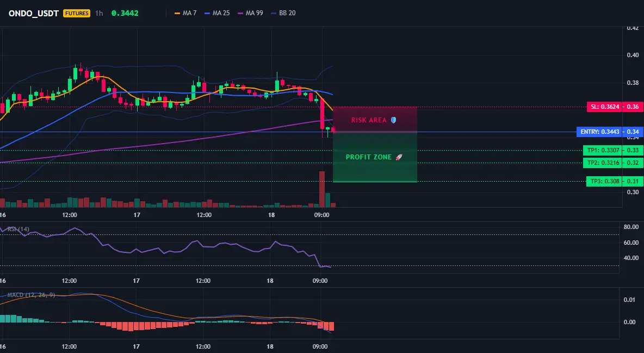Image resolution: width=644 pixels, height=353 pixels.
Task: Click the tallest red volume bar
Action: click(x=322, y=189)
